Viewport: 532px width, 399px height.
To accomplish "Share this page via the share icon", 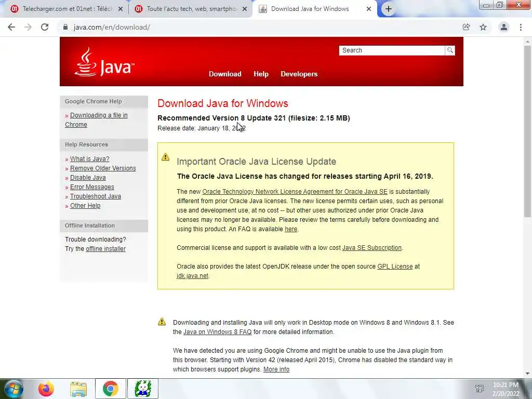I will tap(467, 27).
